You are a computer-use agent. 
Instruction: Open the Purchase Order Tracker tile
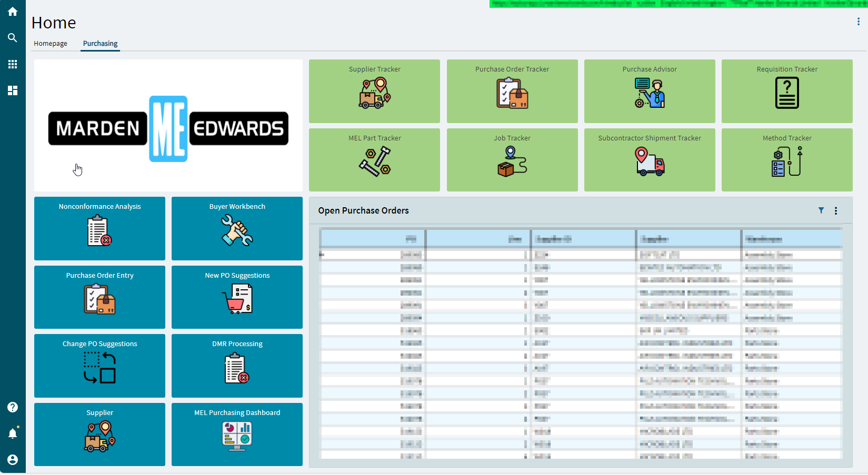[512, 91]
